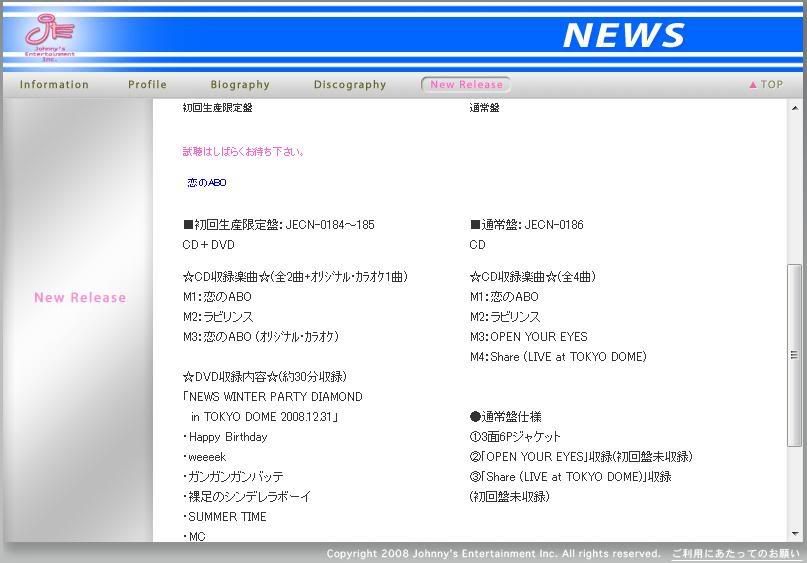Click the scrollbar thumb grip
This screenshot has width=807, height=563.
tap(794, 355)
